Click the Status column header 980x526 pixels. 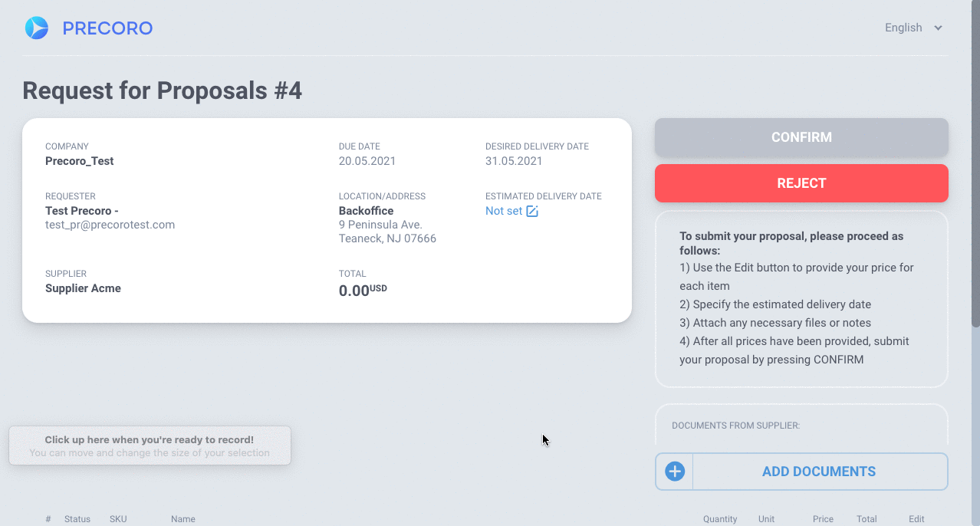(77, 519)
